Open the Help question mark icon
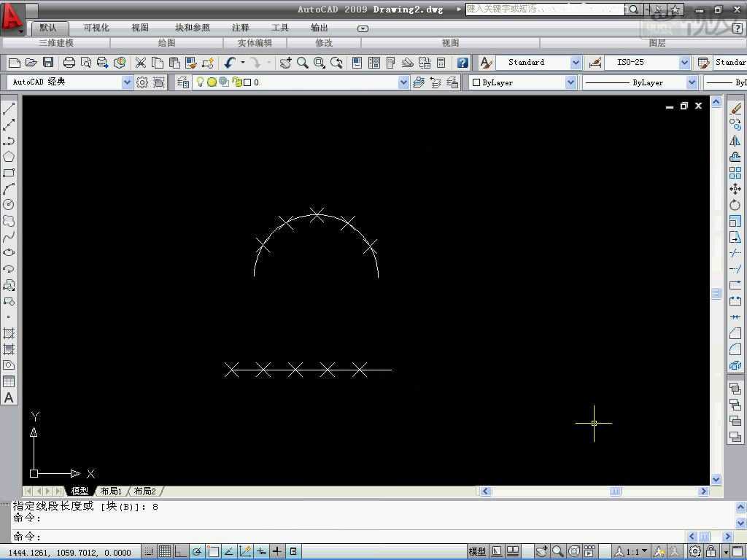 [x=462, y=63]
